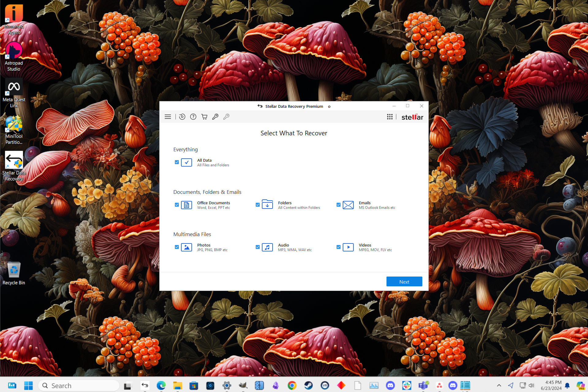
Task: Open Steam from the taskbar
Action: tap(308, 386)
